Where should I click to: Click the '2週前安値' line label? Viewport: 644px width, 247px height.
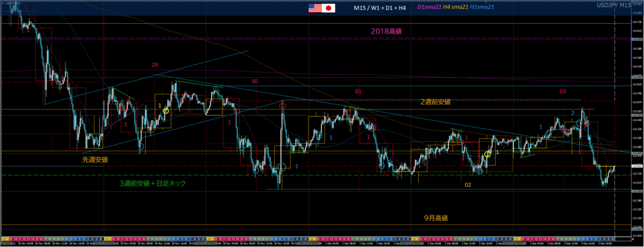pyautogui.click(x=435, y=102)
